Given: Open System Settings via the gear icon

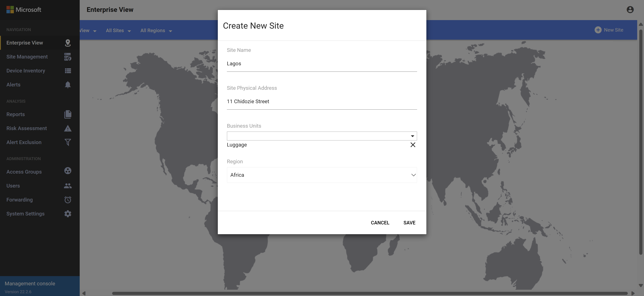Looking at the screenshot, I should point(67,214).
